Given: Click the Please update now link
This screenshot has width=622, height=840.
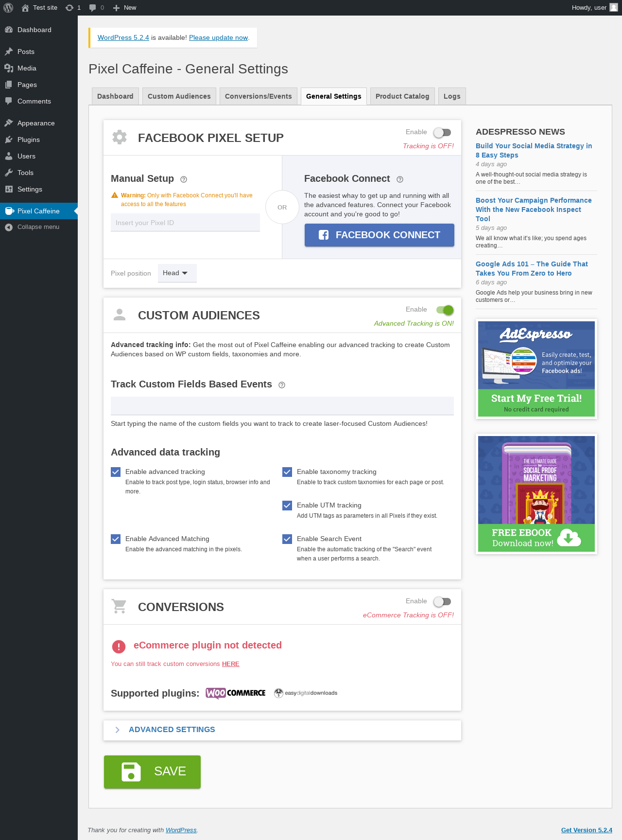Looking at the screenshot, I should 218,37.
